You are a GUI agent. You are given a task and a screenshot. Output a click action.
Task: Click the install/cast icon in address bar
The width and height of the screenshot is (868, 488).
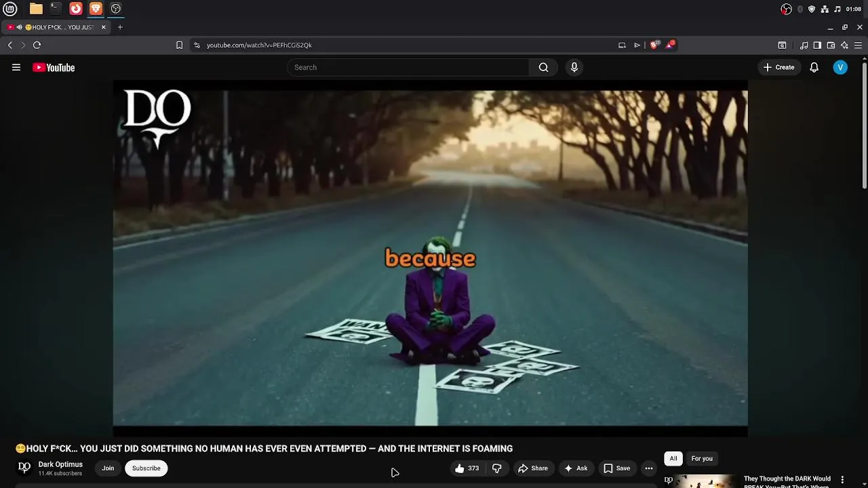coord(622,45)
